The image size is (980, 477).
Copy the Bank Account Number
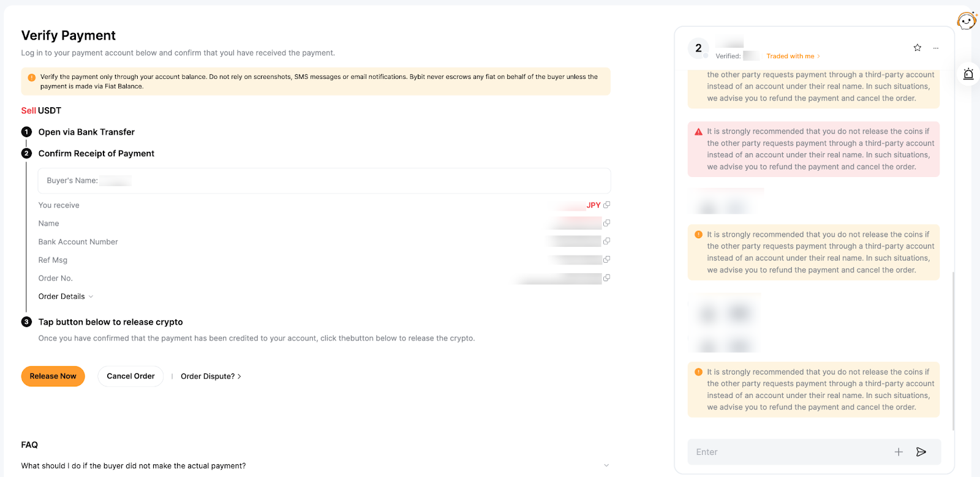(x=606, y=241)
